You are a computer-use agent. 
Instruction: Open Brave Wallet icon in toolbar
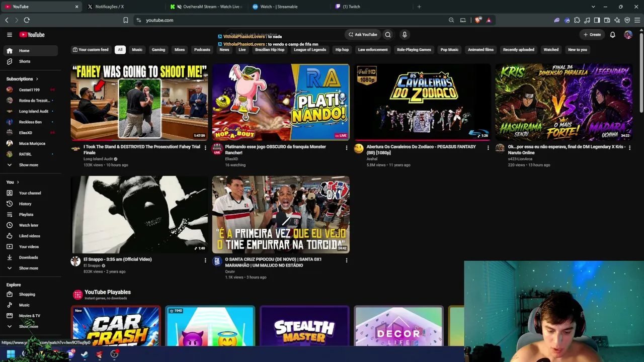[607, 20]
